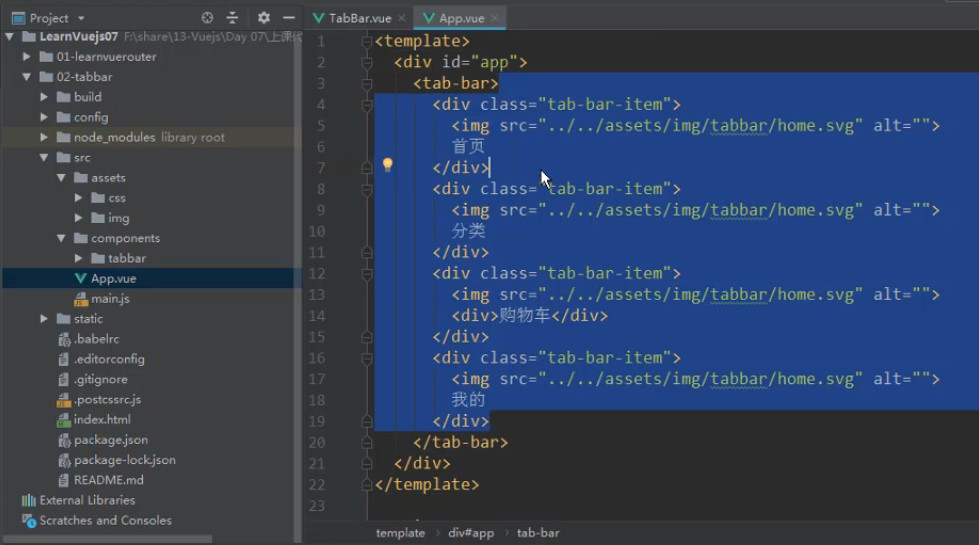
Task: Select main.js file in tree
Action: coord(110,298)
